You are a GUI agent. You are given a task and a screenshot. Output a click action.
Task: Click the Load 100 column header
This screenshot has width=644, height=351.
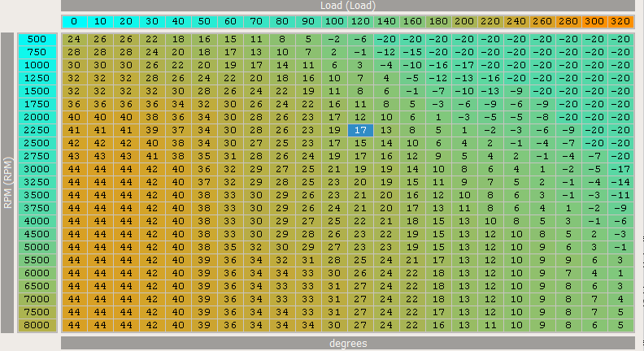pyautogui.click(x=334, y=21)
